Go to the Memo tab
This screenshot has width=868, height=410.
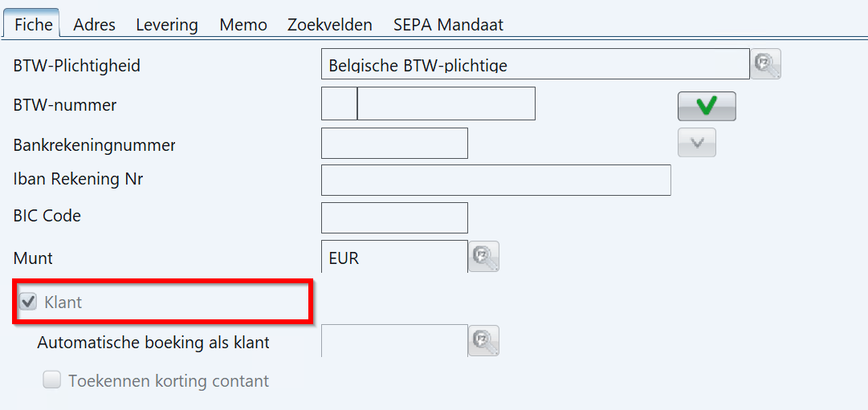click(243, 25)
